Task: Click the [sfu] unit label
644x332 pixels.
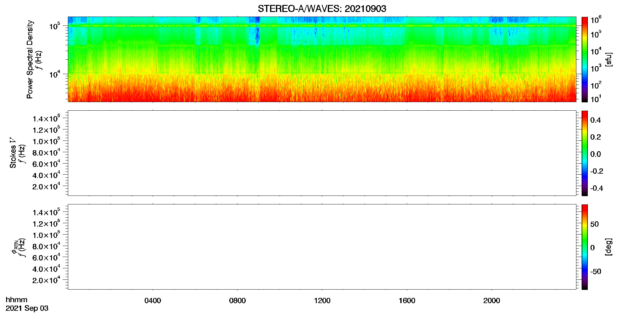Action: [x=609, y=59]
